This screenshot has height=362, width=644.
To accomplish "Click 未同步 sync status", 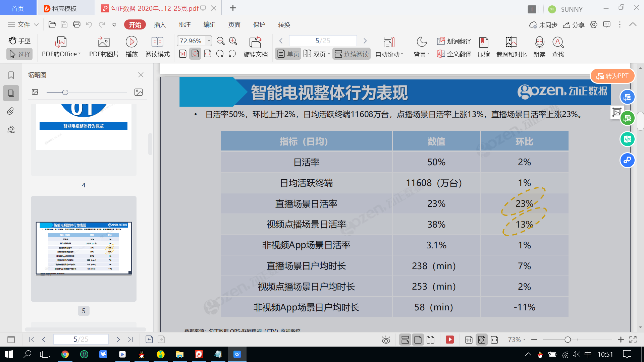I will tap(543, 24).
